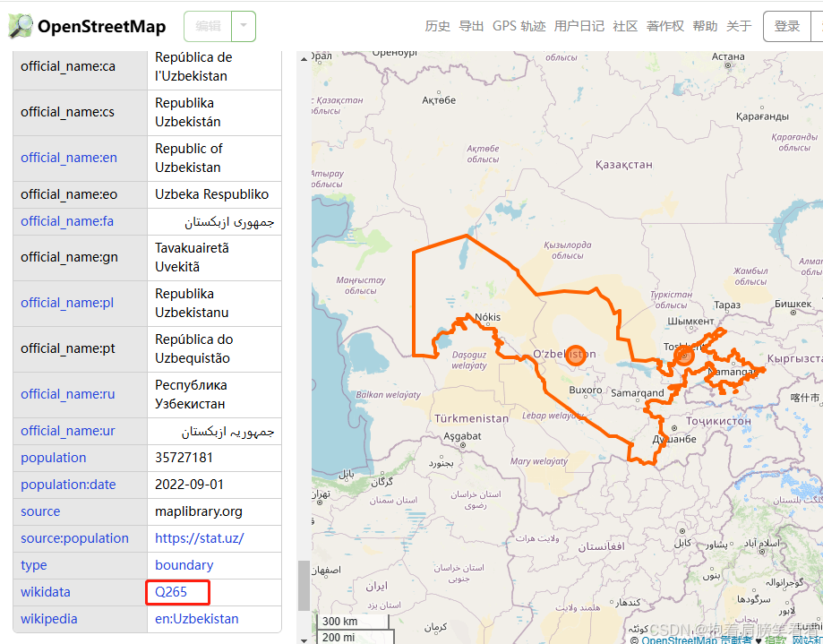This screenshot has height=644, width=823.
Task: Click the Samarqand city label on map
Action: click(x=638, y=392)
